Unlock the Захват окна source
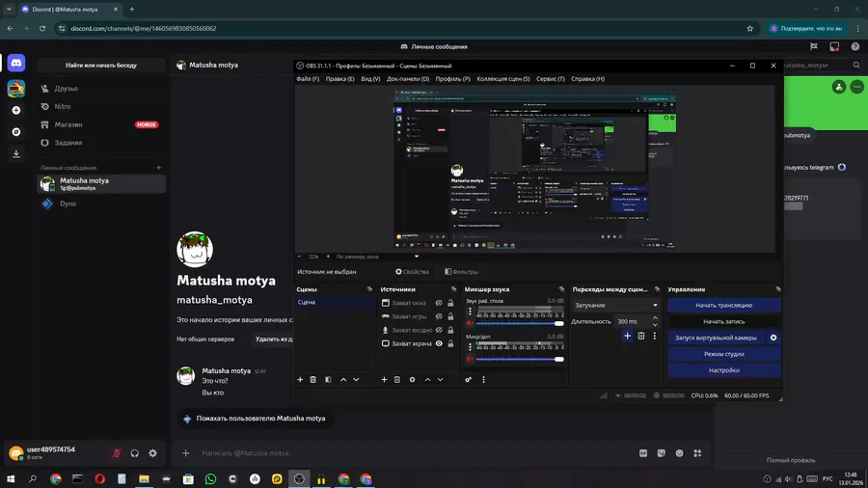Image resolution: width=868 pixels, height=488 pixels. click(450, 303)
